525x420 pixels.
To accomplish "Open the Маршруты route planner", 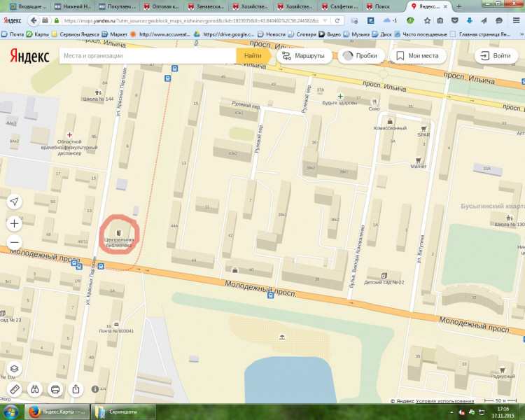I will pos(302,55).
